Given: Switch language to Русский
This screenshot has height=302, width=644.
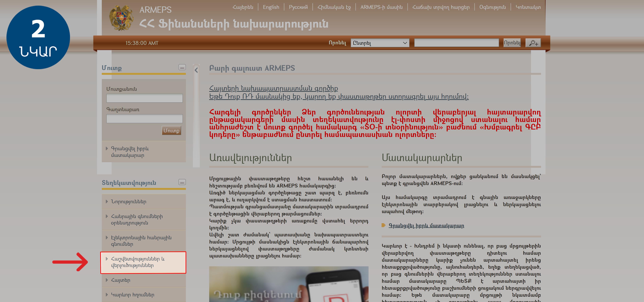Looking at the screenshot, I should [298, 7].
